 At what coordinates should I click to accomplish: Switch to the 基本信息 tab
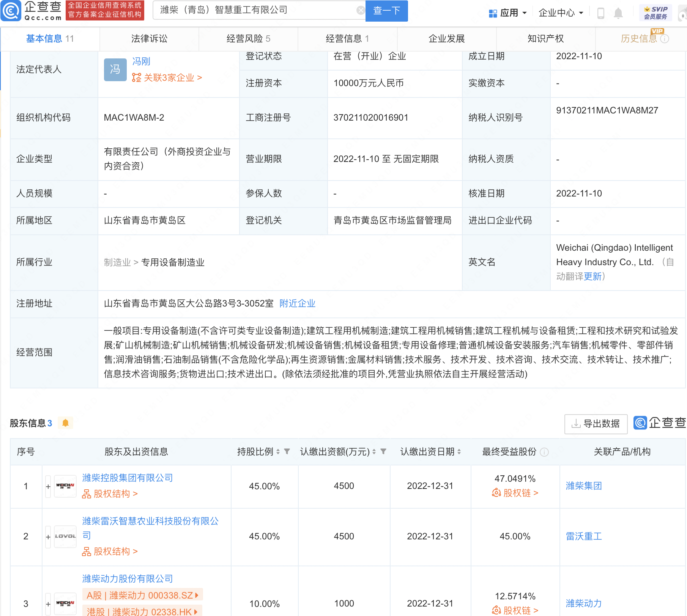point(50,39)
